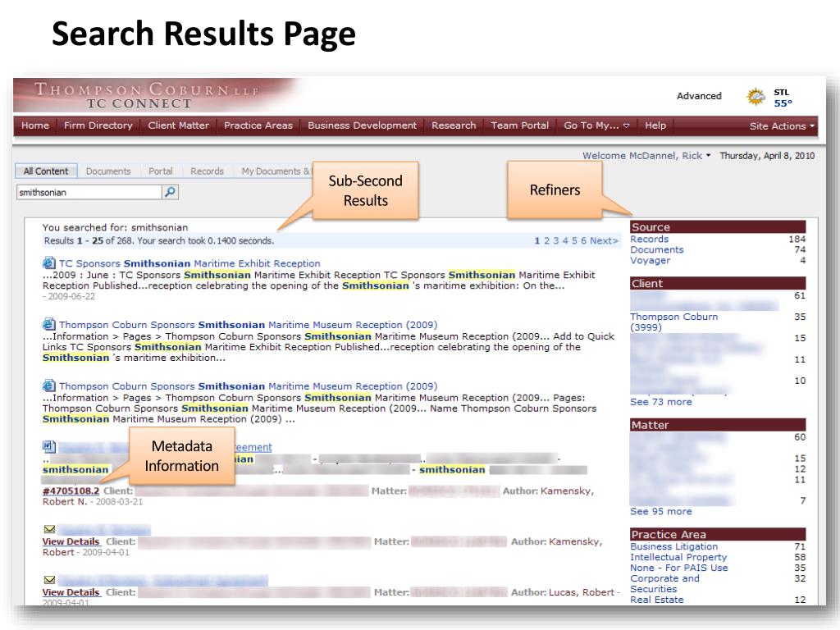Select the All Content search tab
This screenshot has width=840, height=630.
point(46,171)
